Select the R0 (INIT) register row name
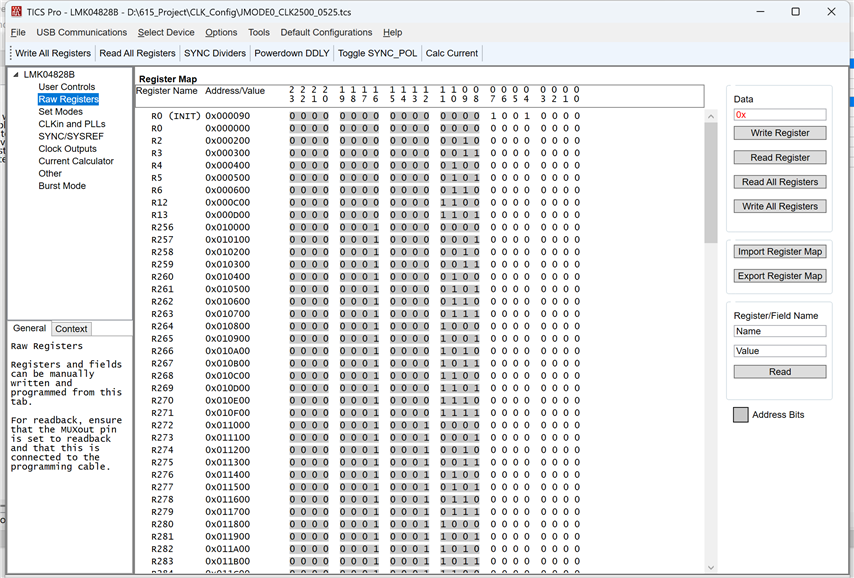 (x=176, y=116)
